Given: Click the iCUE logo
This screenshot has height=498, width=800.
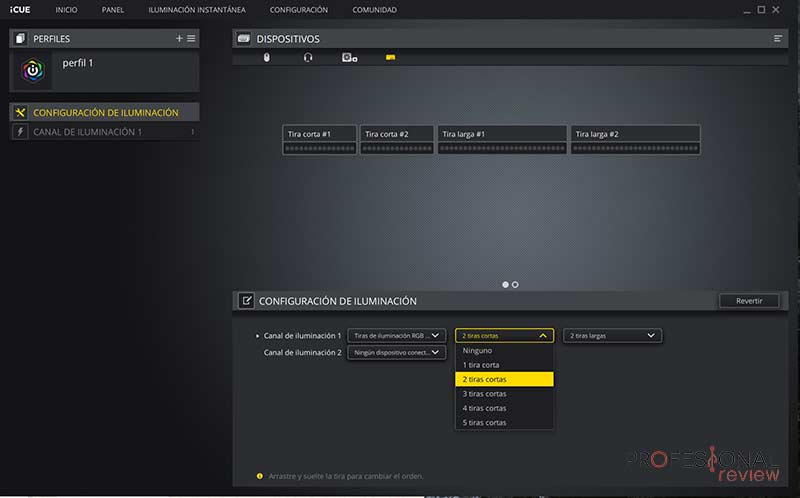Looking at the screenshot, I should (x=20, y=10).
